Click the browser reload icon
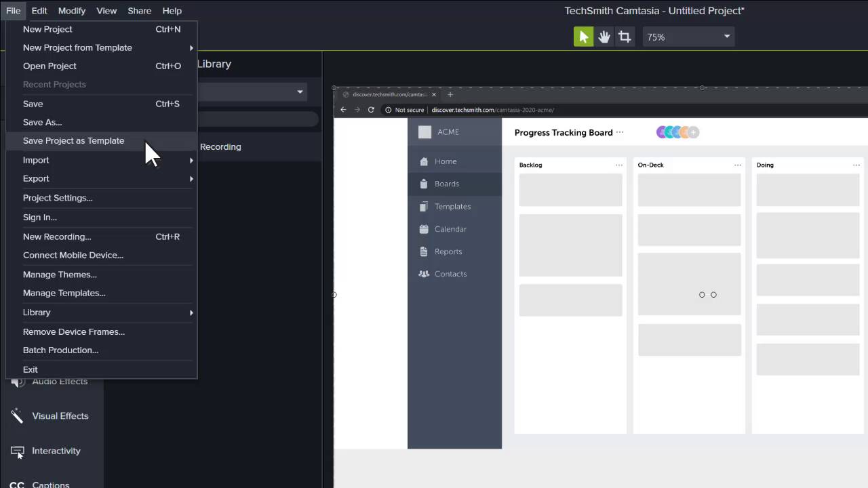 click(x=371, y=110)
